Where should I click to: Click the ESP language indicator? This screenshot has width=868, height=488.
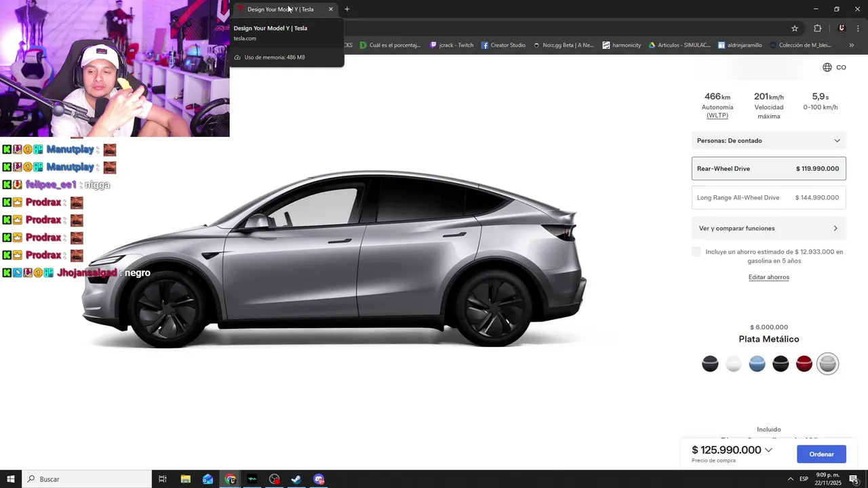click(804, 479)
